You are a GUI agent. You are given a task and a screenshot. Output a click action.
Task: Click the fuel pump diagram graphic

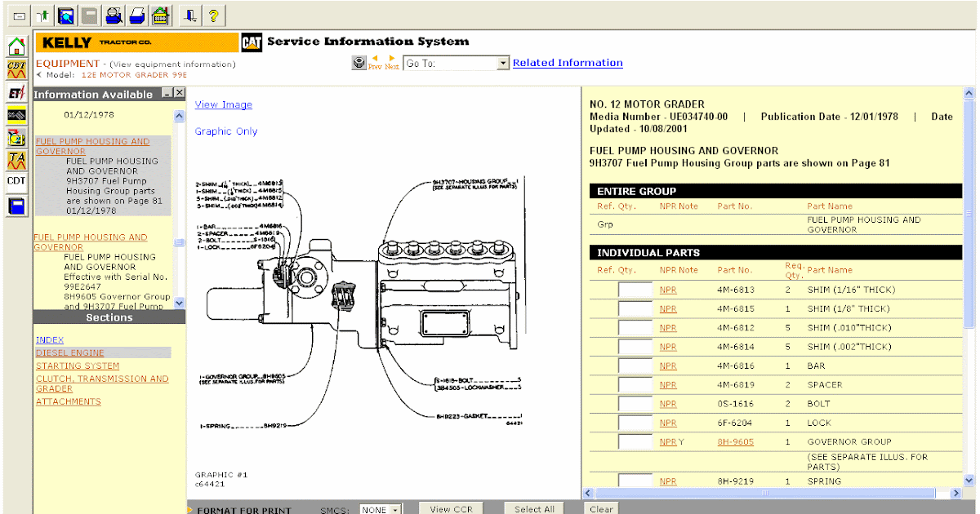coord(359,302)
